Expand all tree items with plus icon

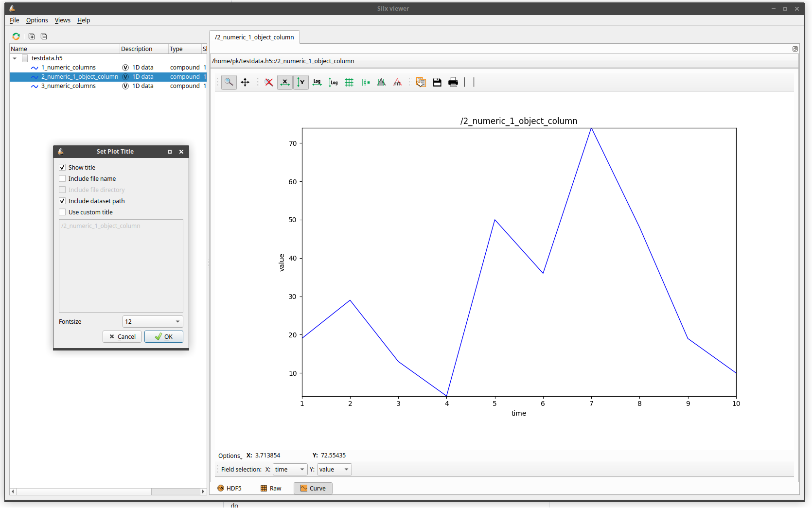click(32, 36)
